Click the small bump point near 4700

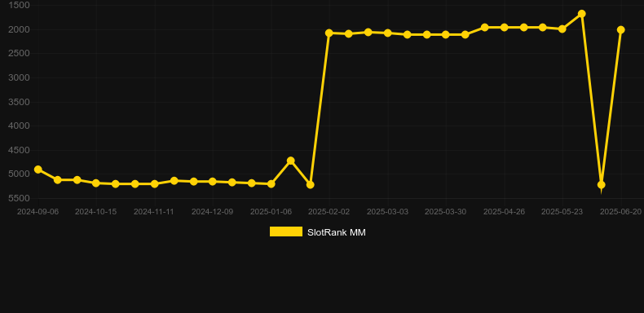tap(291, 161)
